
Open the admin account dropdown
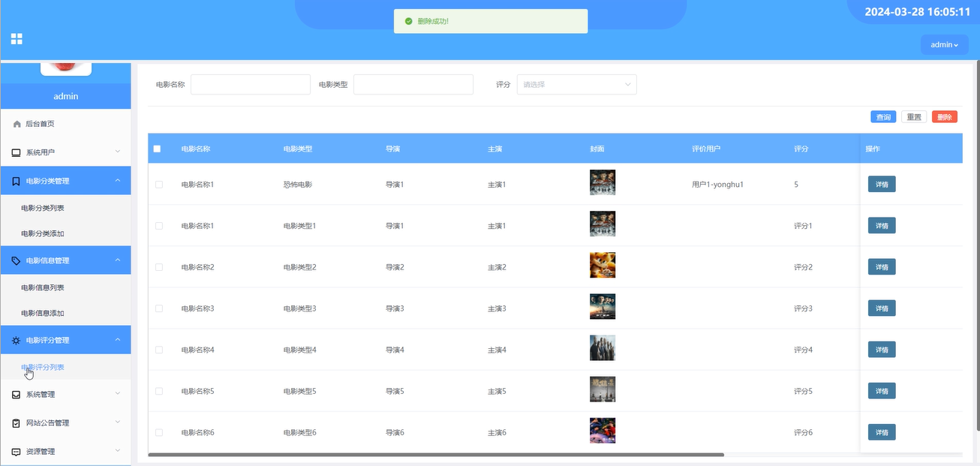pyautogui.click(x=944, y=45)
